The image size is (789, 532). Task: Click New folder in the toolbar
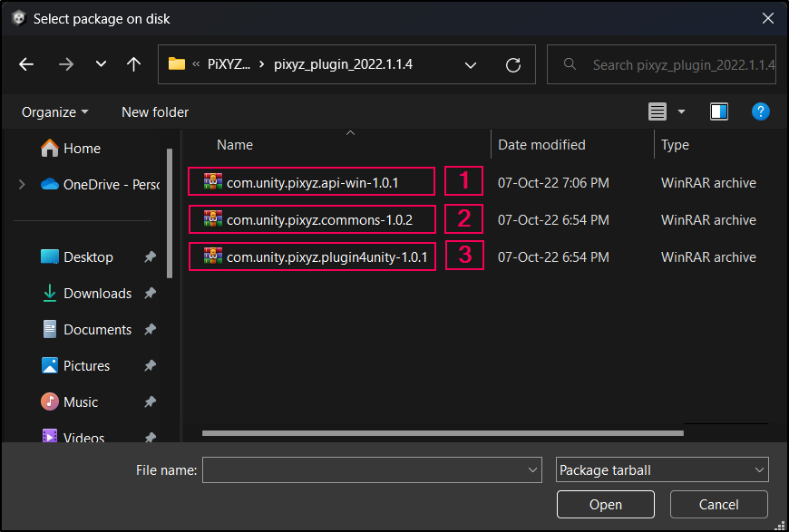tap(155, 112)
